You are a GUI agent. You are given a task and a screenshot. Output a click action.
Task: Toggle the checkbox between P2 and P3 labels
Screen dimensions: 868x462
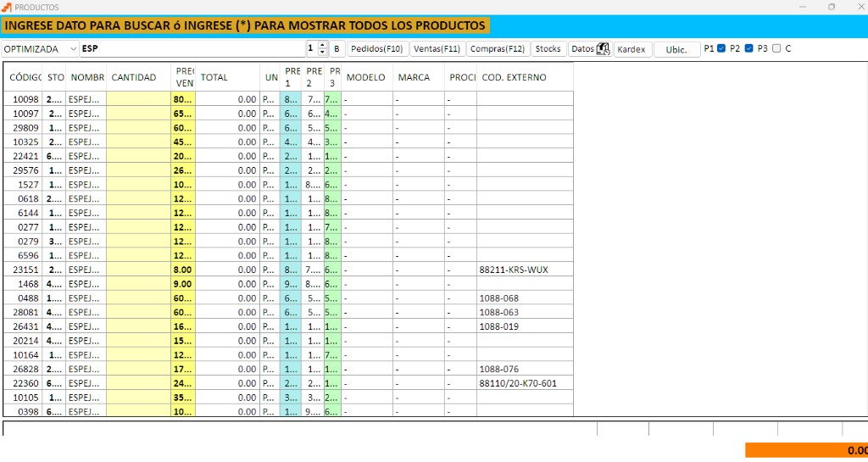tap(749, 48)
